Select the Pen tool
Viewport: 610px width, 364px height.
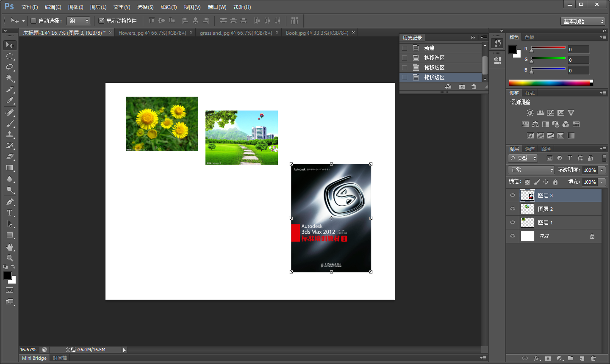[x=10, y=202]
